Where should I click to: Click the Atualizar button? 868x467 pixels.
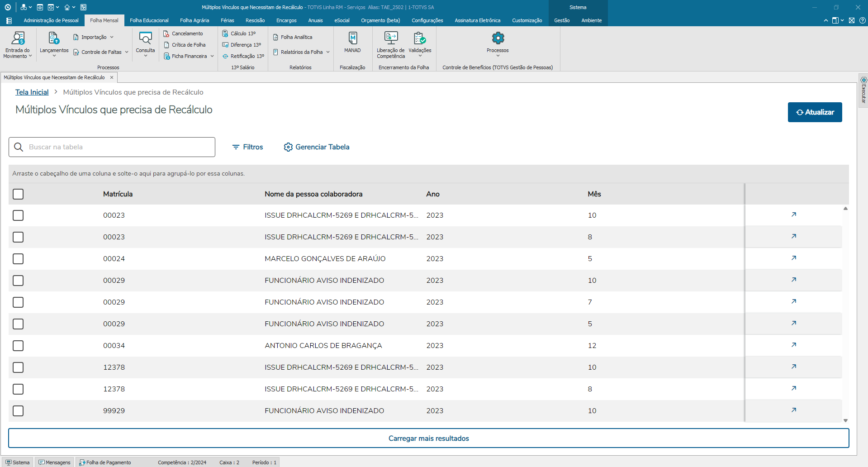(x=815, y=112)
